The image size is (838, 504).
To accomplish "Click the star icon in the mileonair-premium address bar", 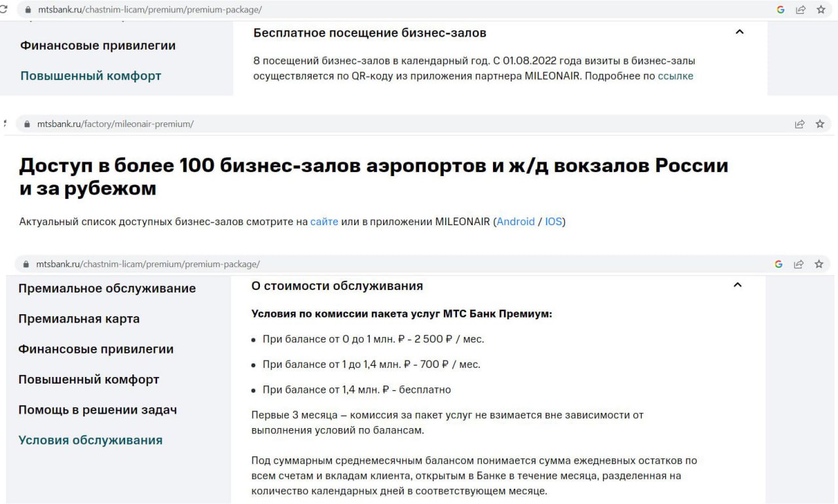I will tap(820, 124).
